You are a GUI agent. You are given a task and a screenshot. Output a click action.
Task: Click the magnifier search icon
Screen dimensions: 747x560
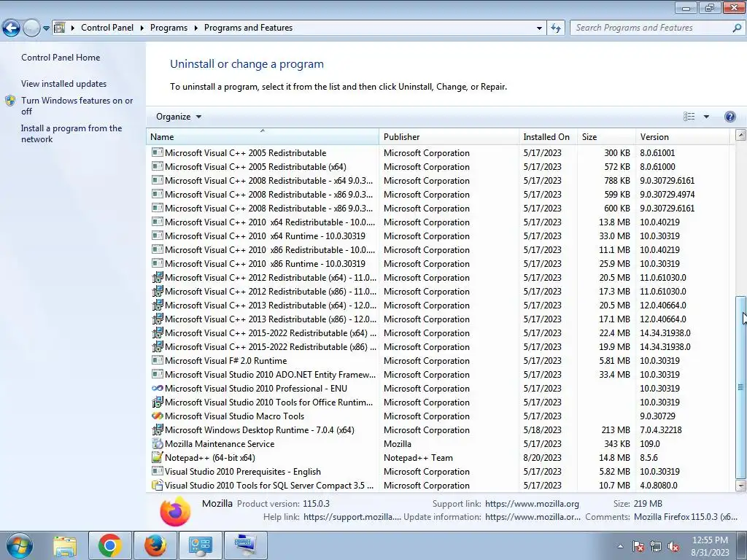pos(737,28)
